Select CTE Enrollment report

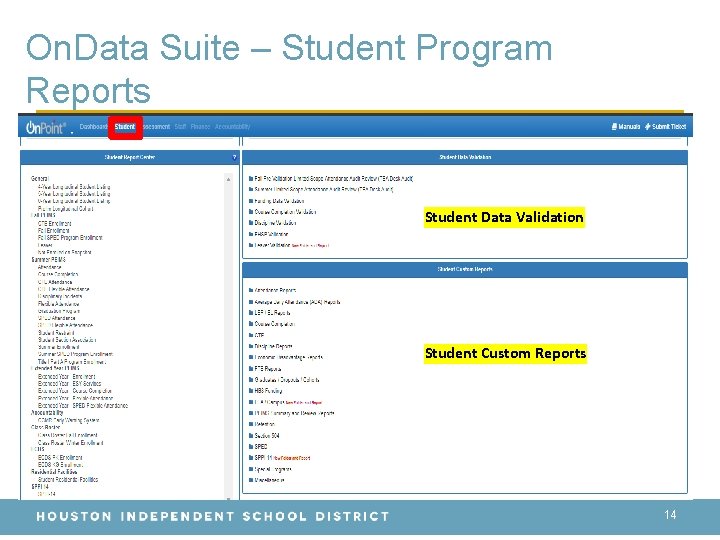click(55, 223)
